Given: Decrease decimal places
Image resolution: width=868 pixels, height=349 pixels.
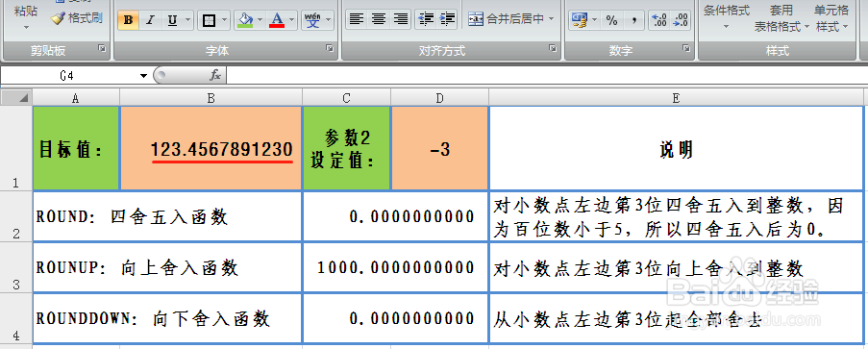Looking at the screenshot, I should click(x=681, y=20).
